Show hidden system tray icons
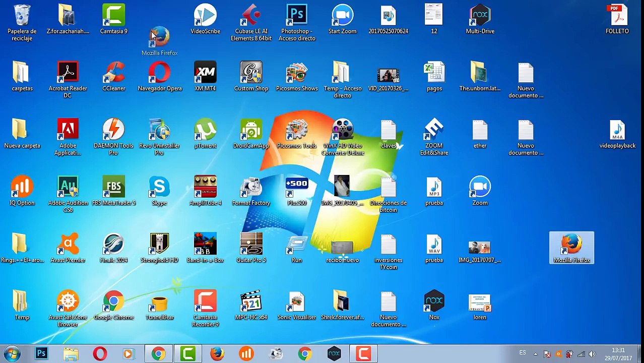Screen dimensions: 644x363 pos(535,354)
